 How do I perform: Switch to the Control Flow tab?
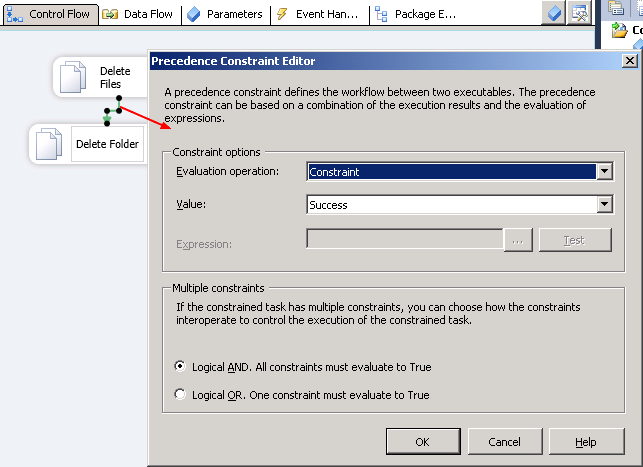(50, 14)
